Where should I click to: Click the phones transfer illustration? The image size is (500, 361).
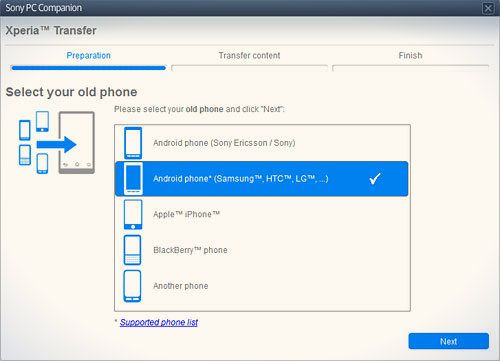57,143
